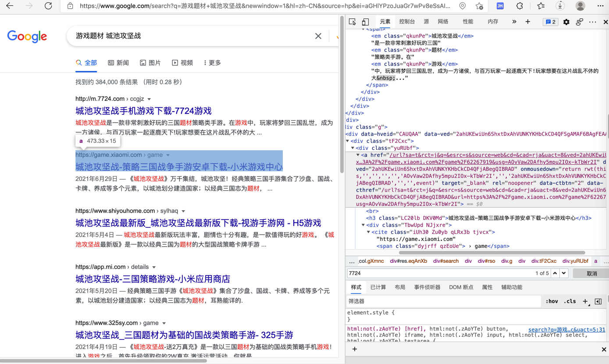
Task: Open the 视游手游网 H5游戏 result link
Action: pos(198,223)
